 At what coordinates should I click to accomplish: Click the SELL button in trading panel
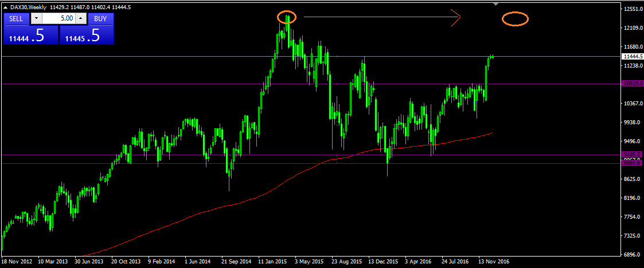click(16, 18)
